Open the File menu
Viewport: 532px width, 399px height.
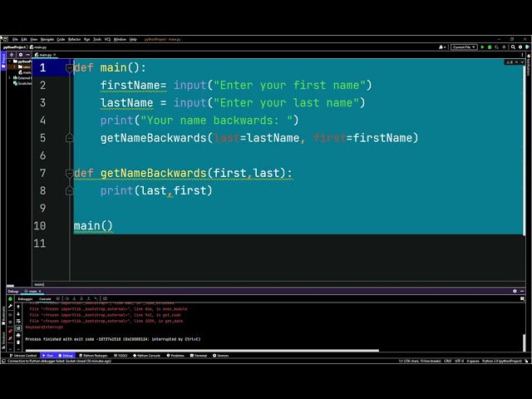(15, 39)
